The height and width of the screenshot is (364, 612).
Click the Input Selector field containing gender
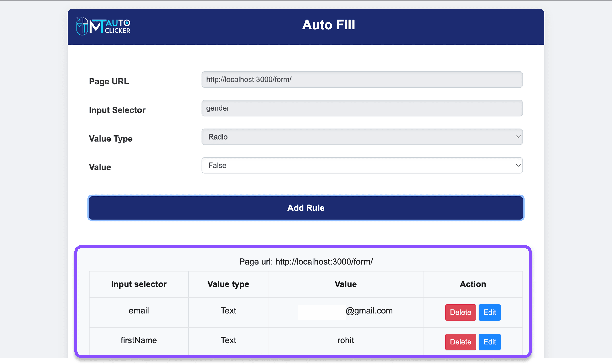[362, 108]
